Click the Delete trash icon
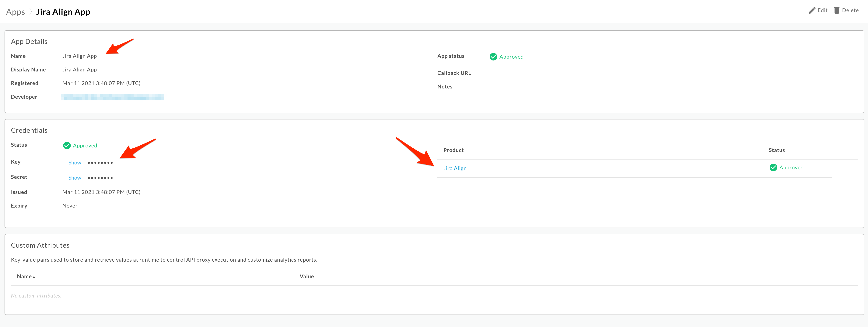The image size is (868, 327). [x=837, y=10]
